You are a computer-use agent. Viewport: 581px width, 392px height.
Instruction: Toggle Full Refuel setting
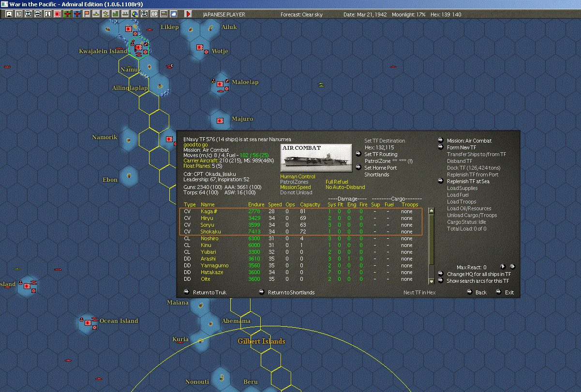coord(337,182)
